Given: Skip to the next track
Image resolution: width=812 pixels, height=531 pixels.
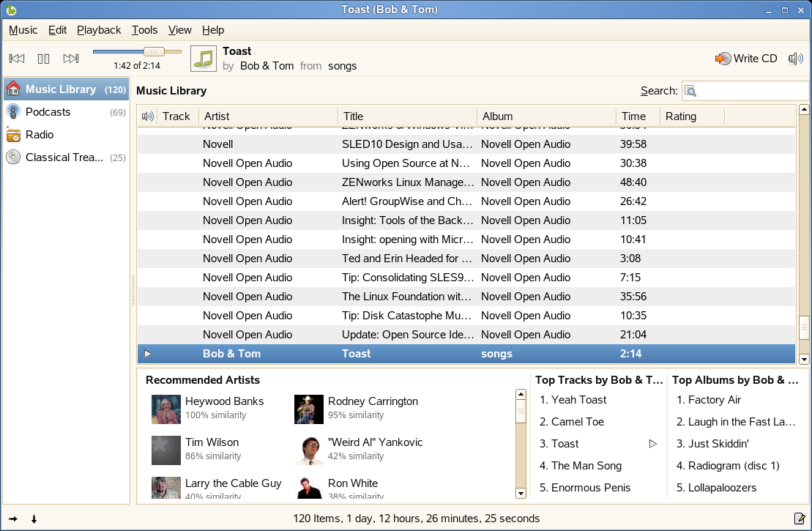Looking at the screenshot, I should click(71, 59).
